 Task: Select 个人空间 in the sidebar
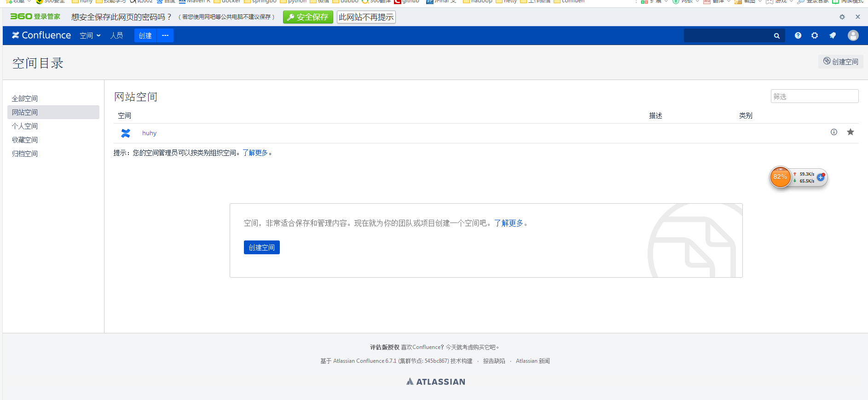click(x=25, y=126)
